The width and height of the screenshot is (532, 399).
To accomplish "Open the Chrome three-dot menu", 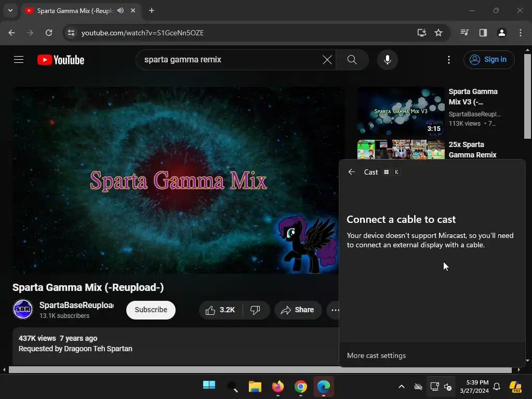I will (x=521, y=33).
